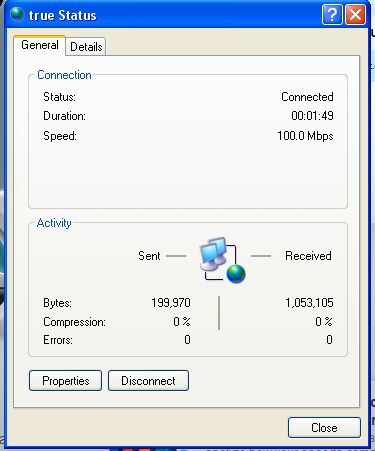Click the network computers activity icon
Screen dimensions: 375x451
coord(222,260)
